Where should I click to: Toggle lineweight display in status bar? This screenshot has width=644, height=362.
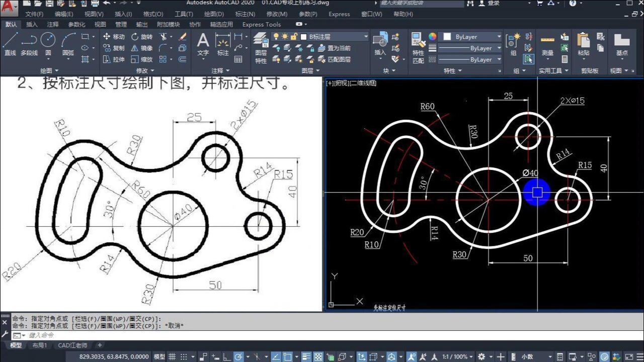pos(307,356)
